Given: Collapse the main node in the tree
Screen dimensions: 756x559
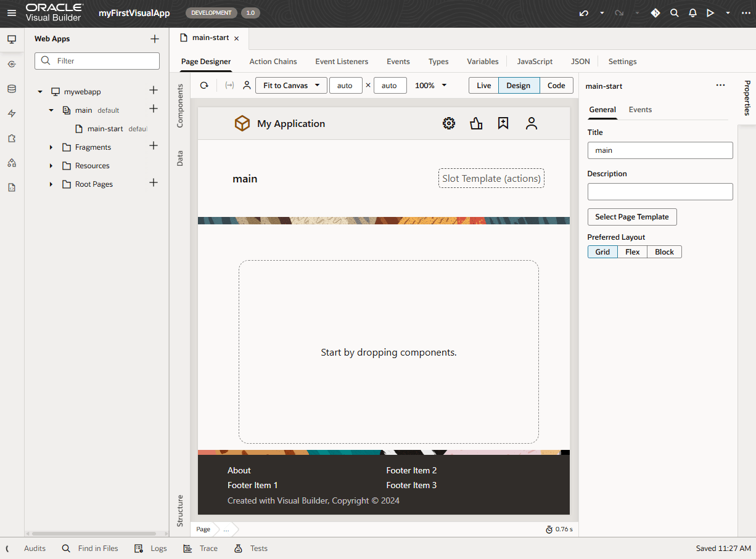Looking at the screenshot, I should point(51,110).
